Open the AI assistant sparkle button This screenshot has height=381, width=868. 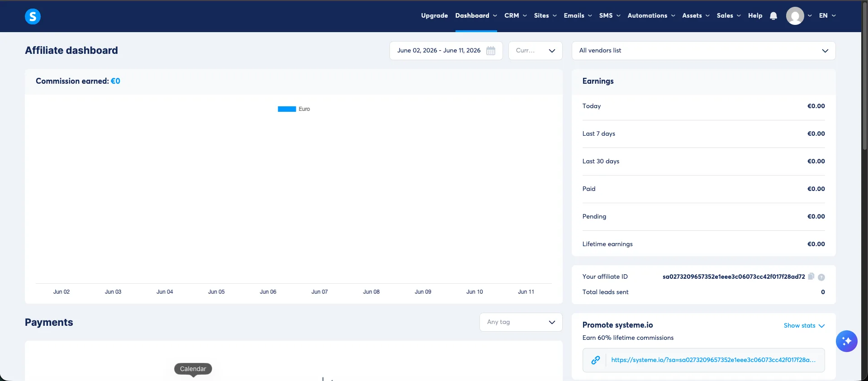tap(847, 341)
